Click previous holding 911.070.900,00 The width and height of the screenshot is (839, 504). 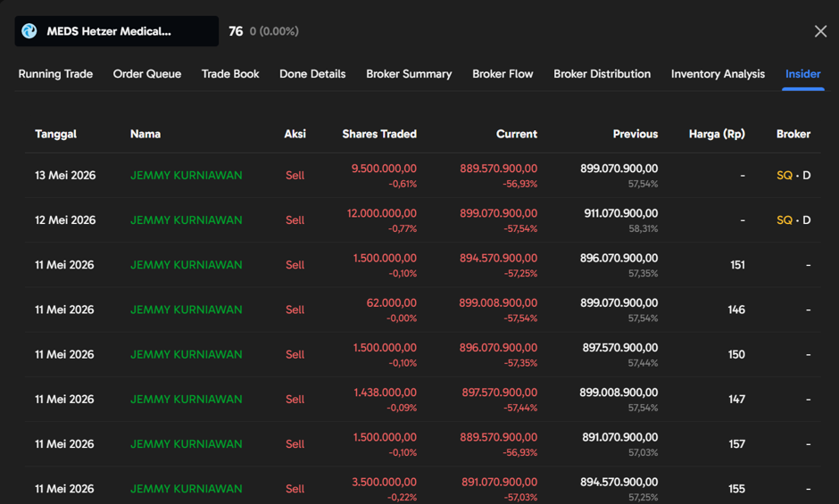620,213
